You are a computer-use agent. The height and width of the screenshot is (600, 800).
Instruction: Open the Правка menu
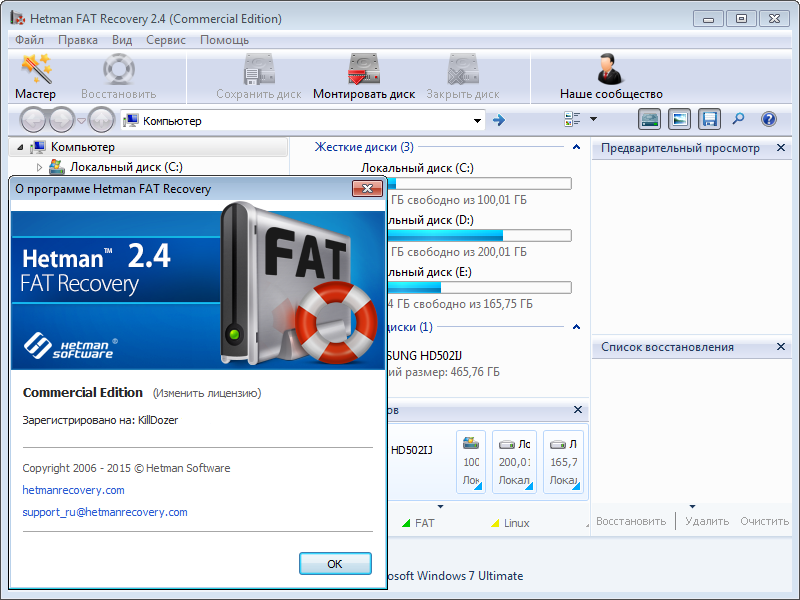(x=78, y=40)
